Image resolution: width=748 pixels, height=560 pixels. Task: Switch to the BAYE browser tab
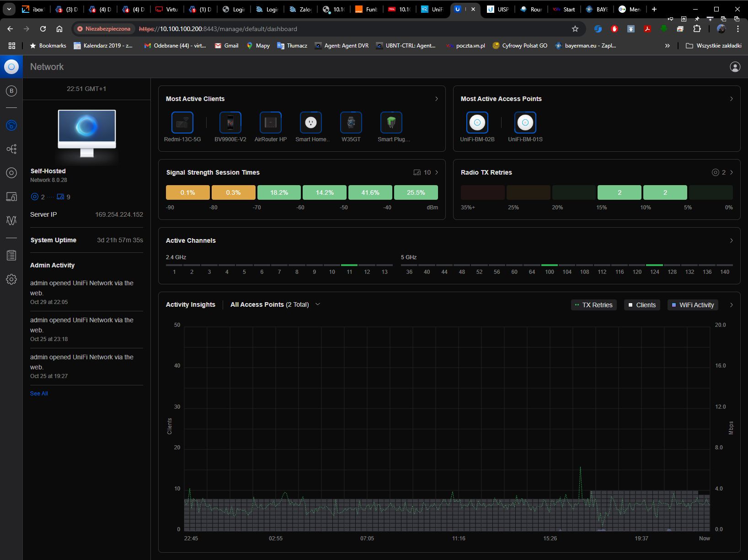[x=597, y=9]
